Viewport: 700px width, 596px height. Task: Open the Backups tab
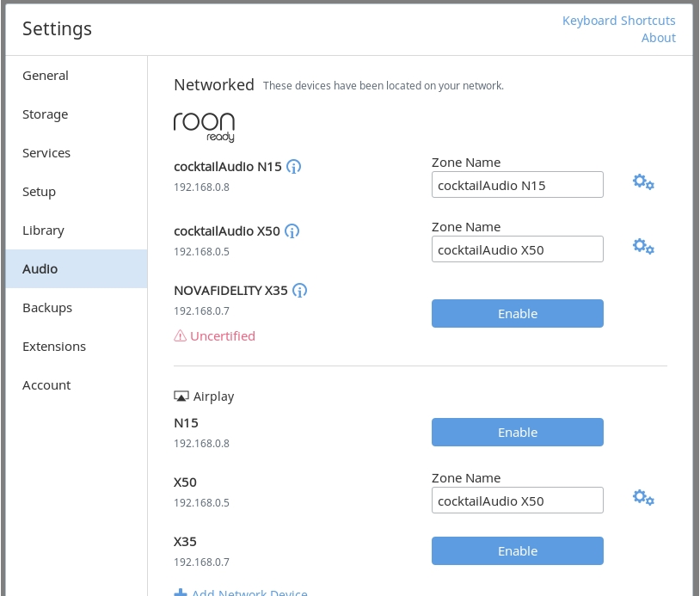[x=77, y=308]
